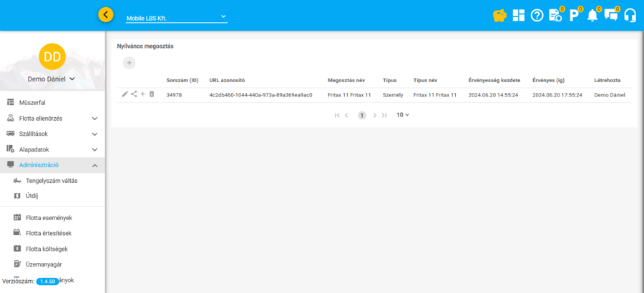Image resolution: width=644 pixels, height=293 pixels.
Task: Open the notifications bell icon
Action: pyautogui.click(x=592, y=15)
